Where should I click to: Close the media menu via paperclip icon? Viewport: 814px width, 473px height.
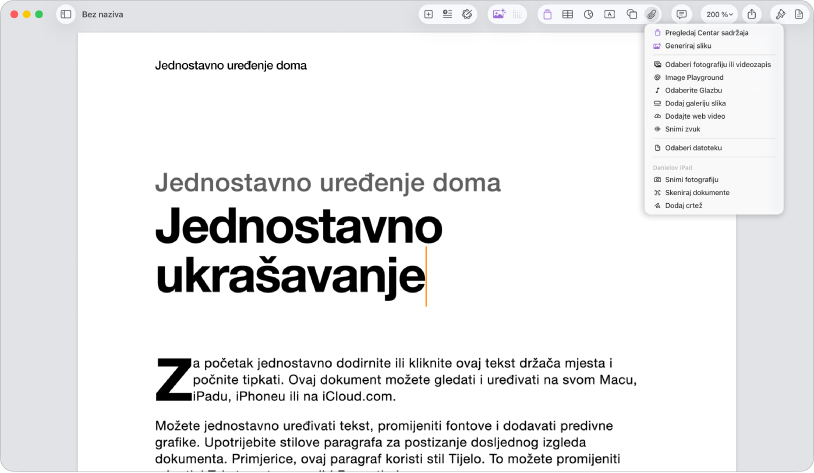652,15
